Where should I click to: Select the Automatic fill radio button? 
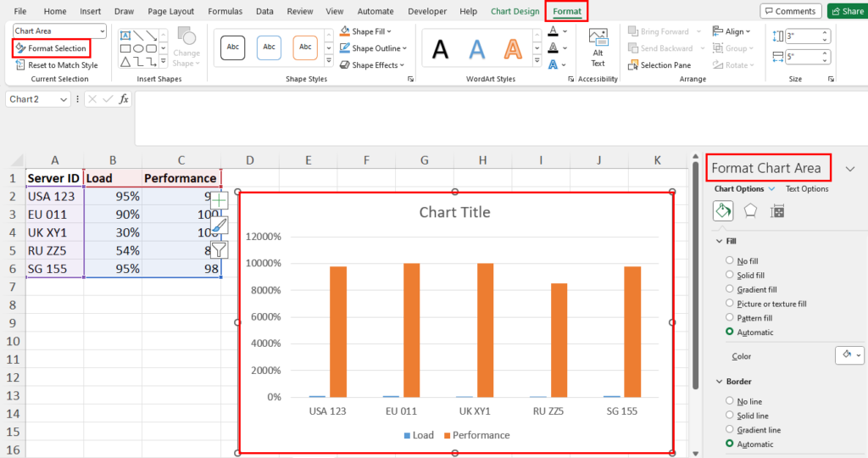coord(730,332)
